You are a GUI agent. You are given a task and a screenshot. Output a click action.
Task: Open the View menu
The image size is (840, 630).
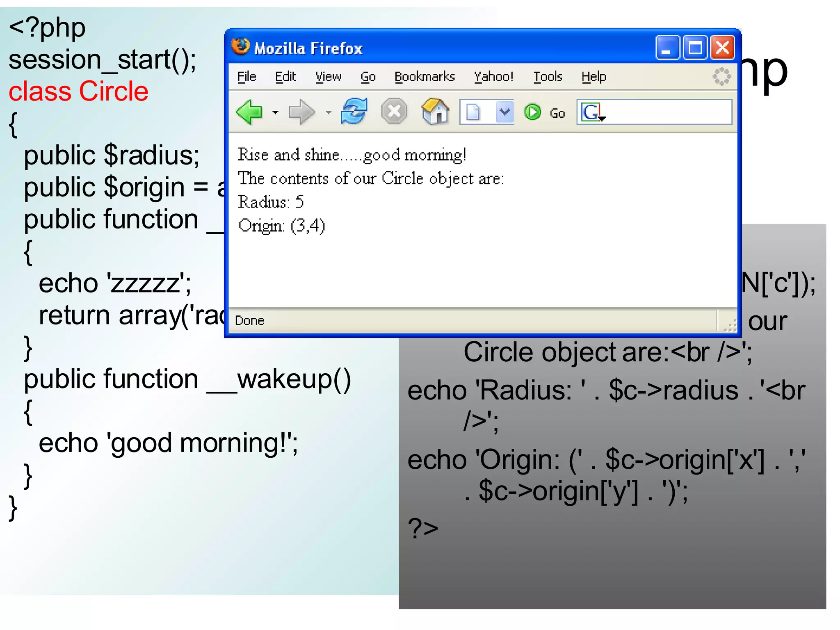pos(328,77)
